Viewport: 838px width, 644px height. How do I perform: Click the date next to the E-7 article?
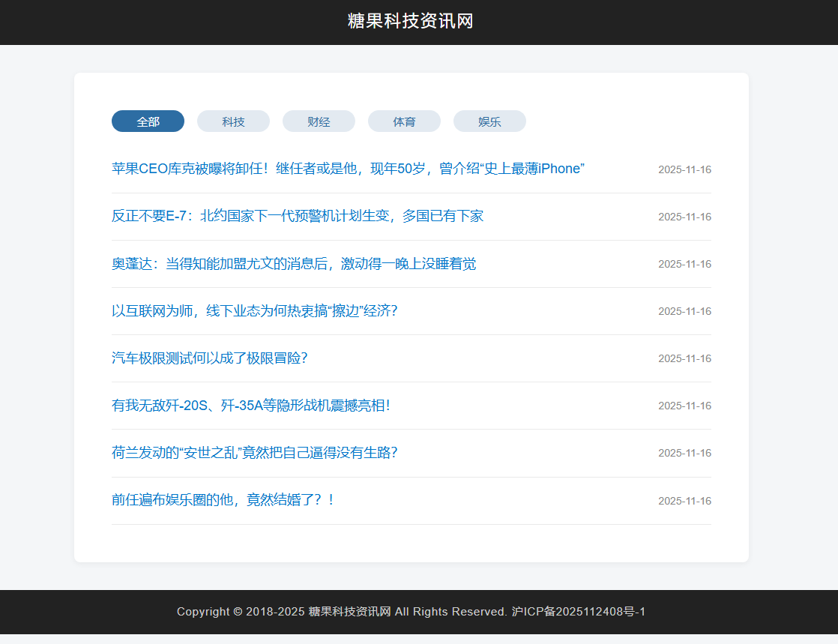click(x=684, y=217)
